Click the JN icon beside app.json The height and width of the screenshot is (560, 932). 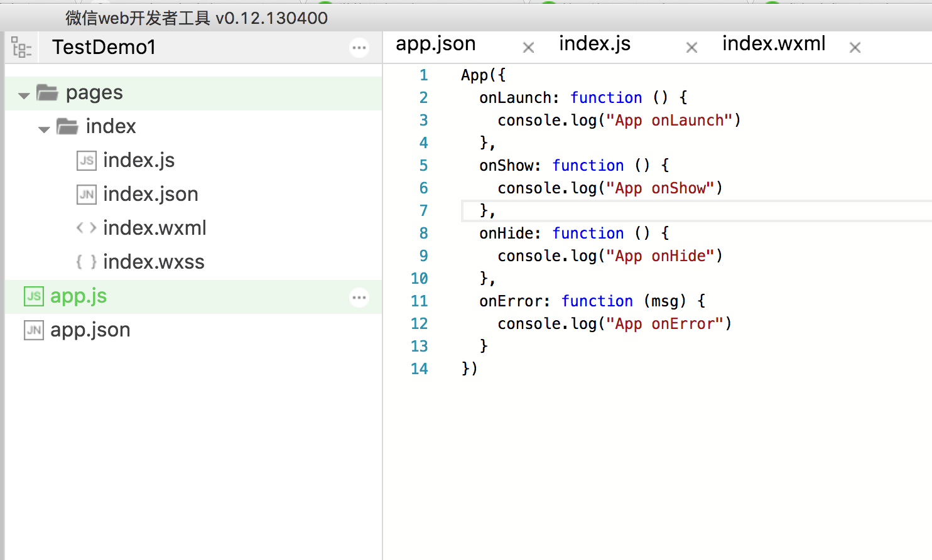(x=34, y=330)
